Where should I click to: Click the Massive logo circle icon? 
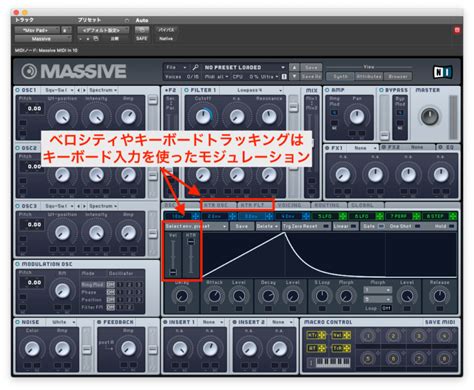pyautogui.click(x=29, y=71)
